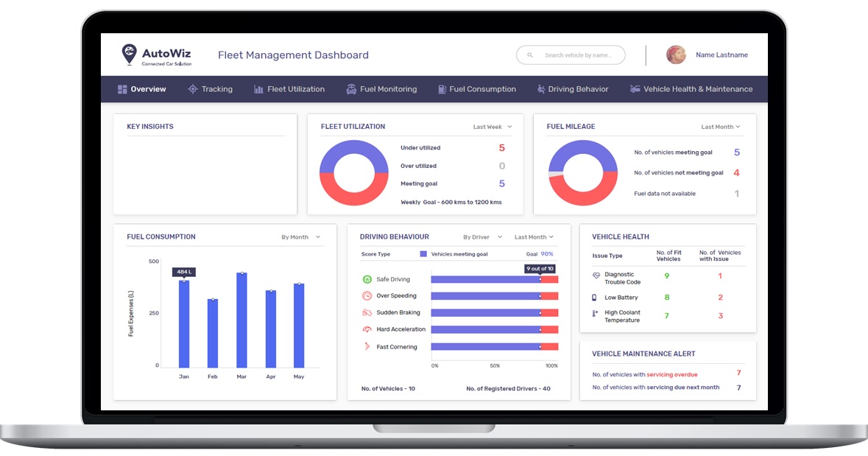This screenshot has height=456, width=868.
Task: Click the Fast Cornering progress bar
Action: 495,347
